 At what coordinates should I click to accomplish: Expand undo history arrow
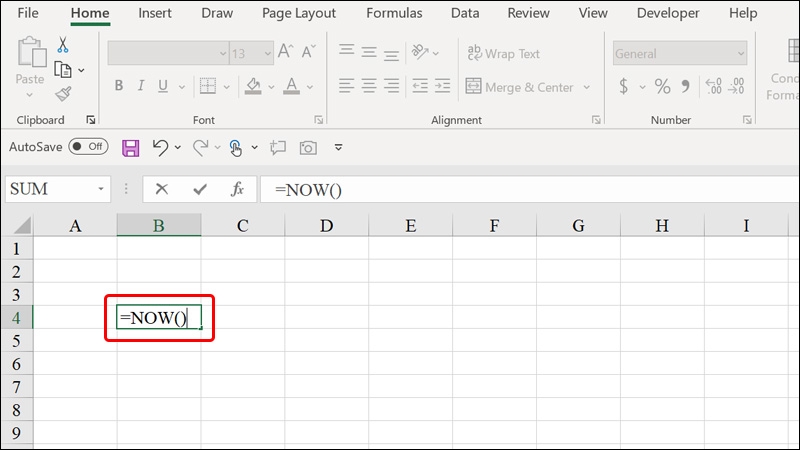pos(178,147)
